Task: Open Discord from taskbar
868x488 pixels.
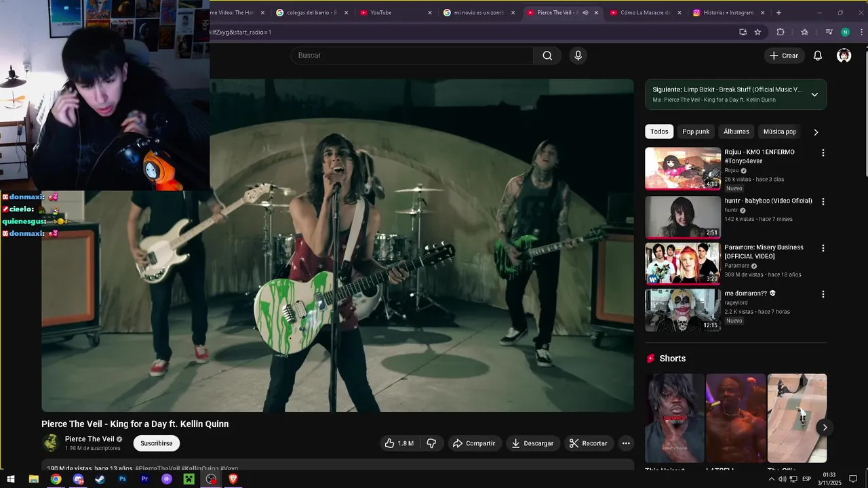Action: [78, 479]
